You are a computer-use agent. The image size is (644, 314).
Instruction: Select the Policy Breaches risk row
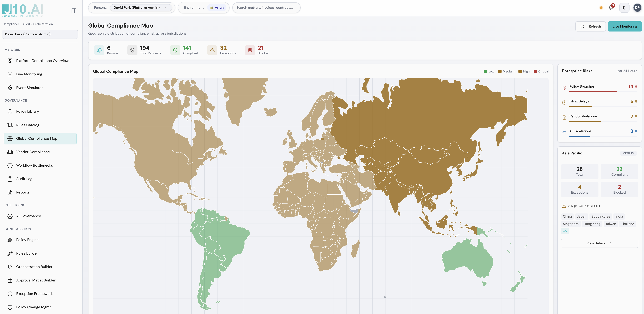pos(599,88)
